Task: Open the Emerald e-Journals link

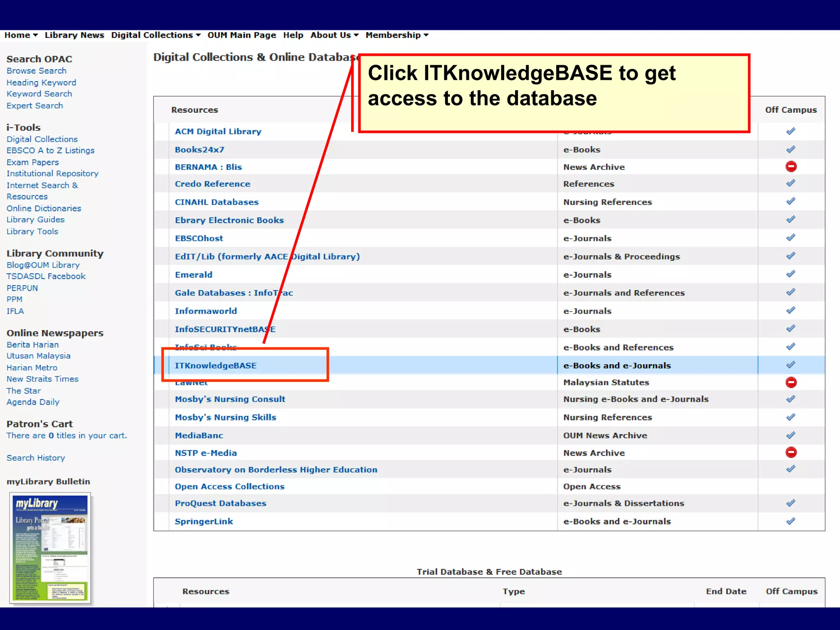Action: pyautogui.click(x=194, y=275)
